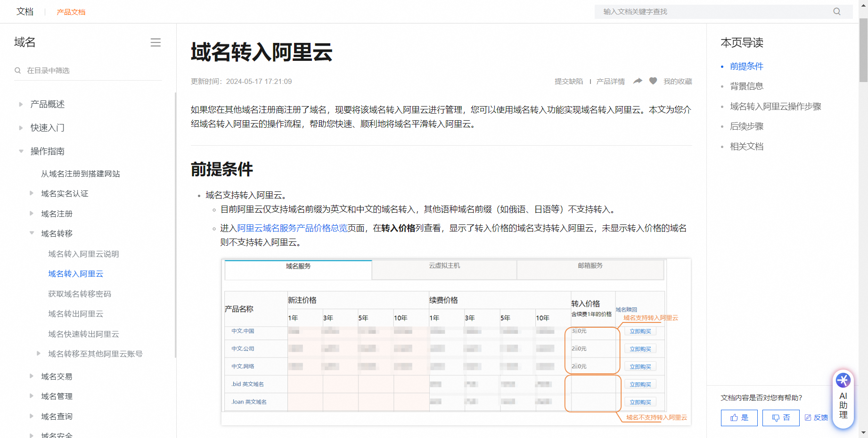Collapse the 域名转移 node
Viewport: 868px width, 438px height.
[32, 233]
